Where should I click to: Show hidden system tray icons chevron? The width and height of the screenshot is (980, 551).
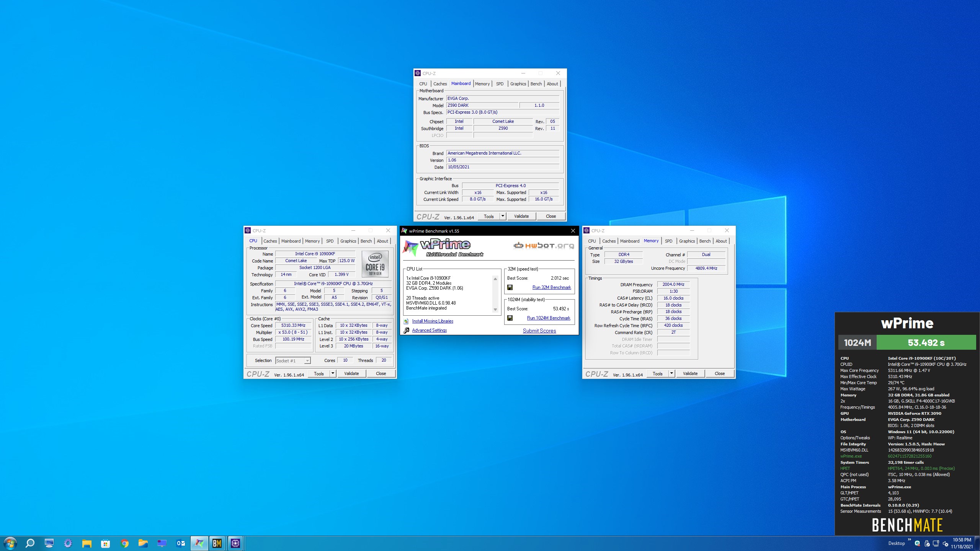[x=909, y=540]
